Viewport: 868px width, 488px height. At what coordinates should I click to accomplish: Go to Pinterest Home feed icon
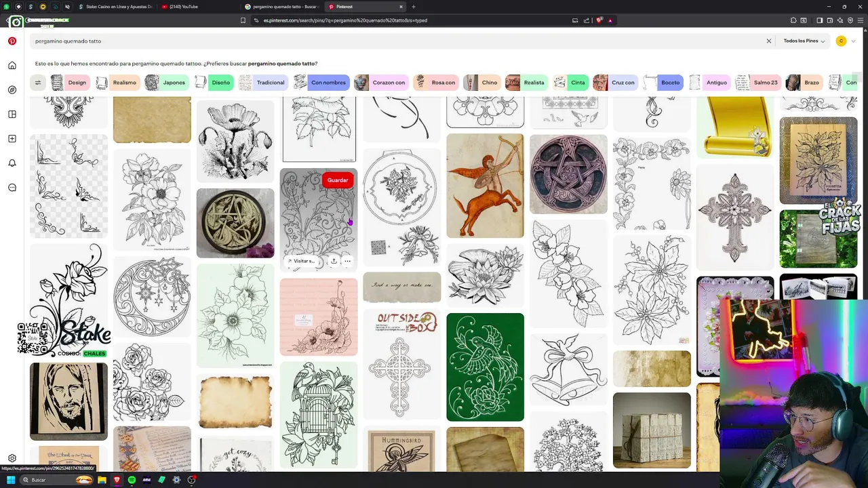click(x=12, y=66)
